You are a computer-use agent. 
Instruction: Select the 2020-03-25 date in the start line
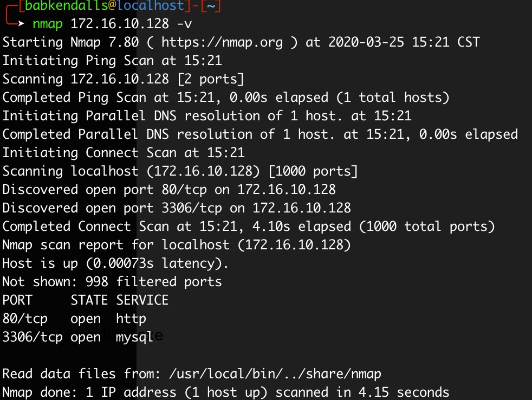pos(366,42)
